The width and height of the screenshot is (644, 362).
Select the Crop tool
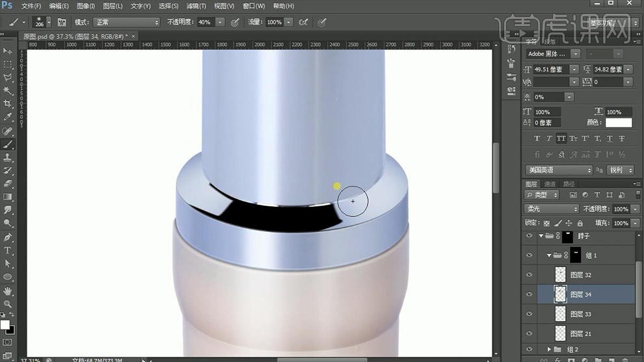point(8,104)
